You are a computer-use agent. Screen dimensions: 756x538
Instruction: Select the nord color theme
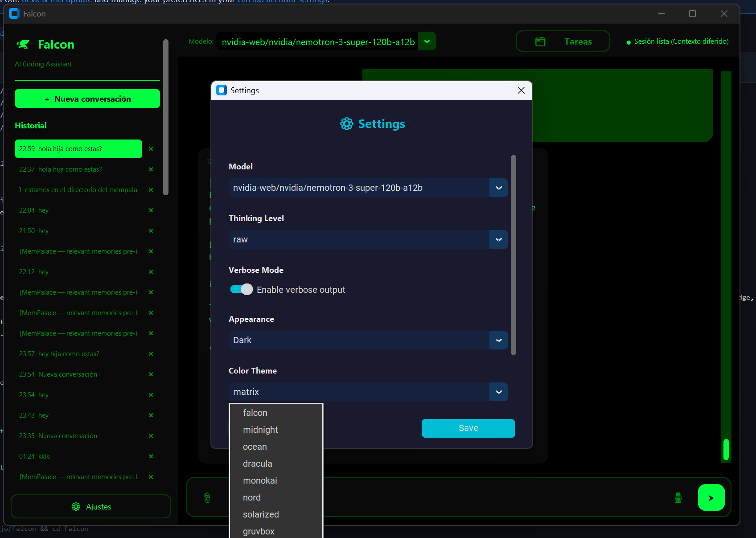pyautogui.click(x=276, y=498)
